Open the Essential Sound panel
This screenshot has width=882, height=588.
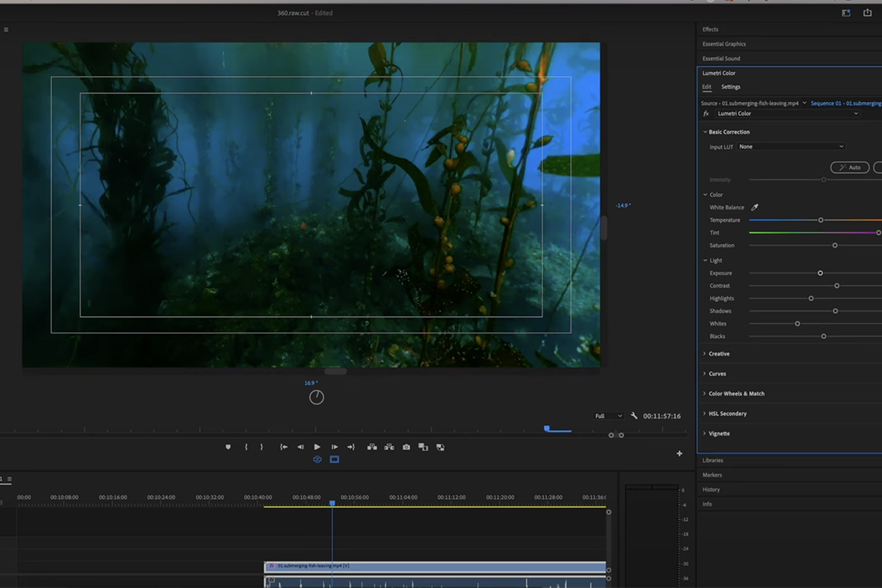(721, 59)
